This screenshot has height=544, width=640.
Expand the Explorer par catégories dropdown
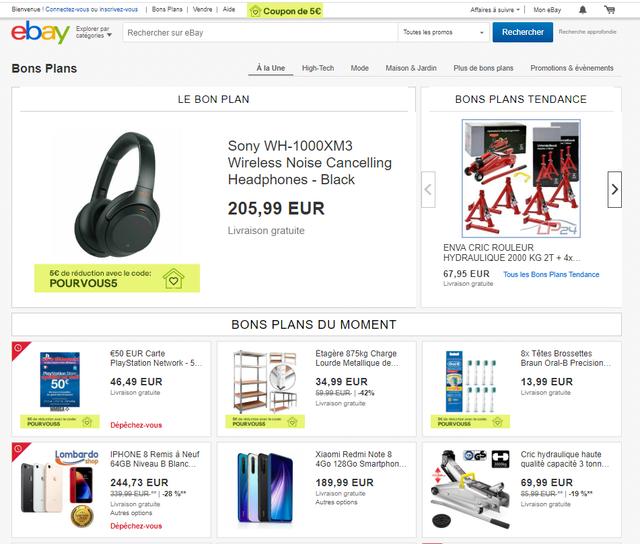[x=93, y=32]
